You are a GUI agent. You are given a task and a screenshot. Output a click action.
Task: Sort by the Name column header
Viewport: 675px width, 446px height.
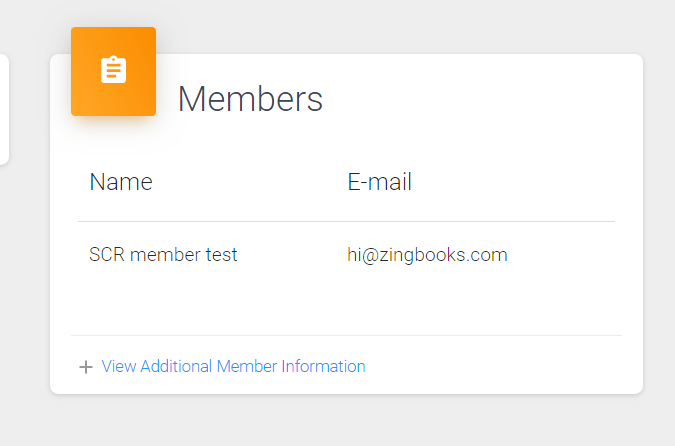(x=121, y=182)
